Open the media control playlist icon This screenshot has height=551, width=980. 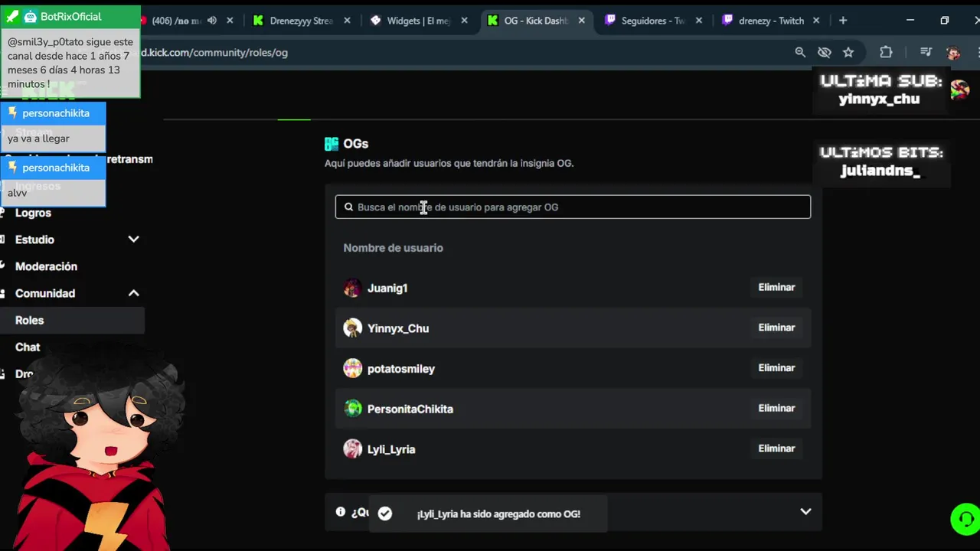[926, 52]
